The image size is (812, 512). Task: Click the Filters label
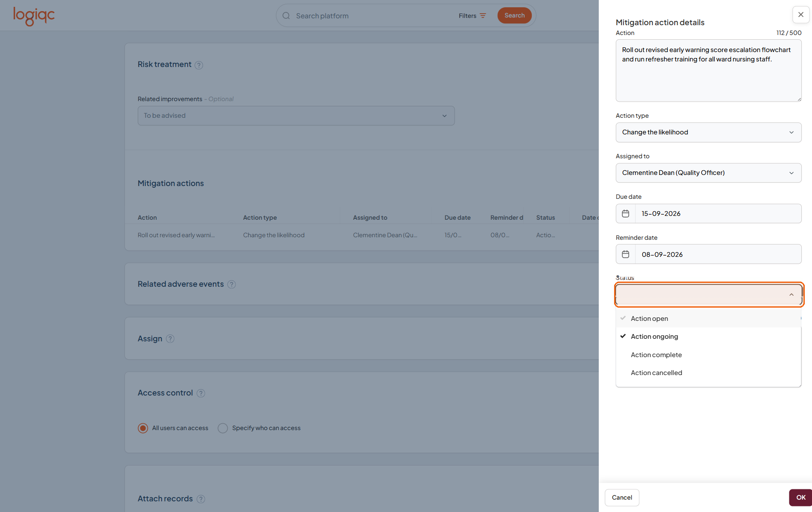click(467, 16)
